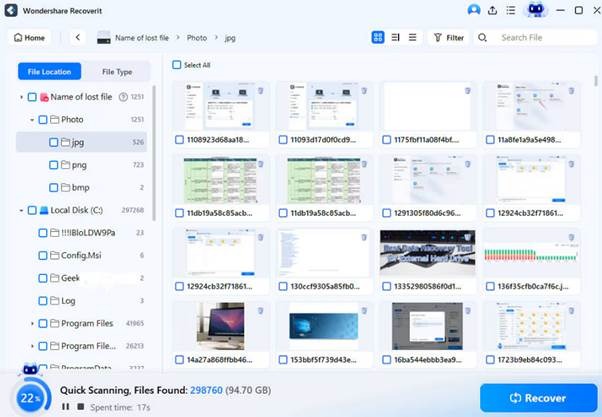Click the trash badge on 1723b9eb84c093 thumbnail
This screenshot has height=417, width=602.
(x=571, y=311)
